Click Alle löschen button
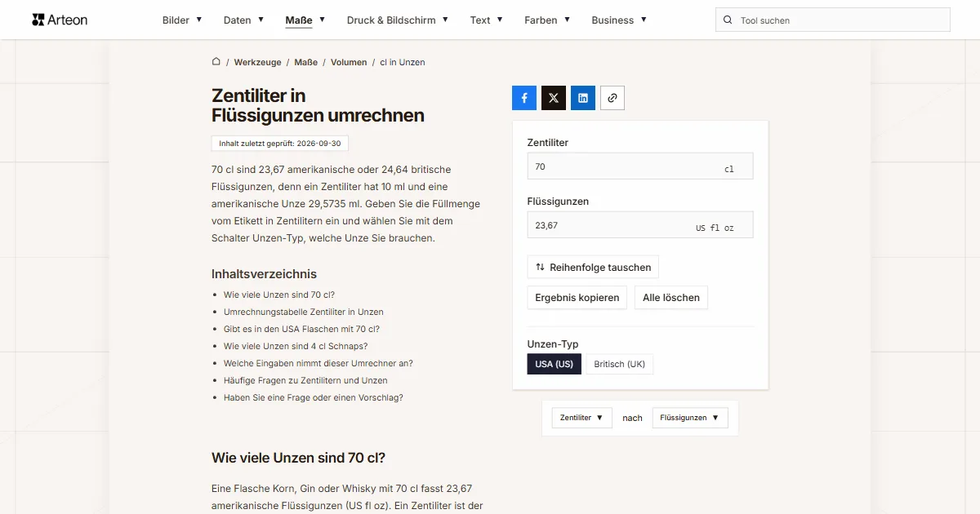Viewport: 980px width, 514px height. coord(671,298)
